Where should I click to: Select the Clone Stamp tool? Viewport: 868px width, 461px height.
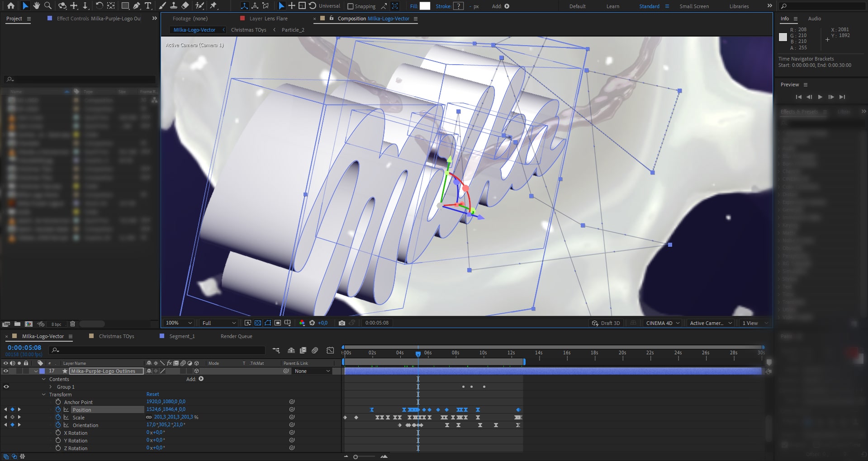pyautogui.click(x=173, y=6)
